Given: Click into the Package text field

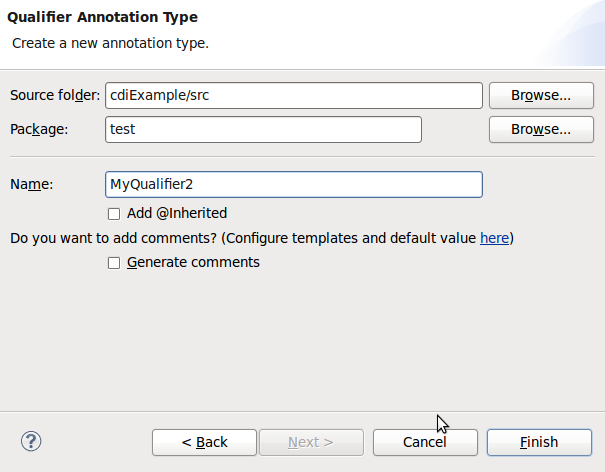Looking at the screenshot, I should coord(263,129).
